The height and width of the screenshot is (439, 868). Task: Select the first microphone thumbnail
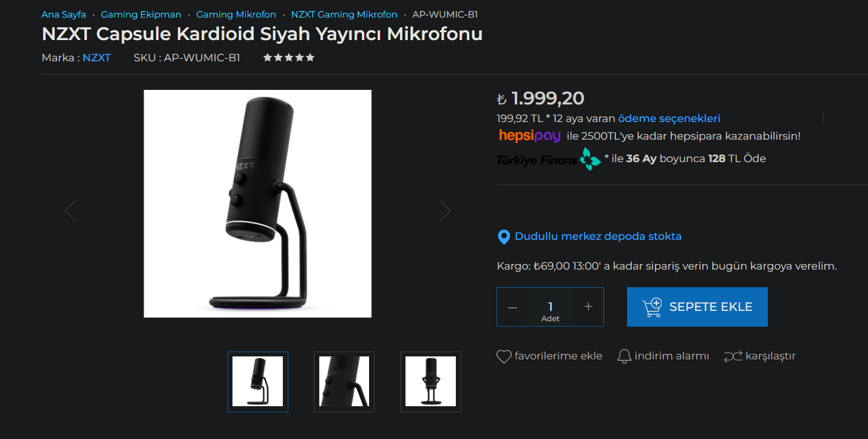tap(258, 382)
